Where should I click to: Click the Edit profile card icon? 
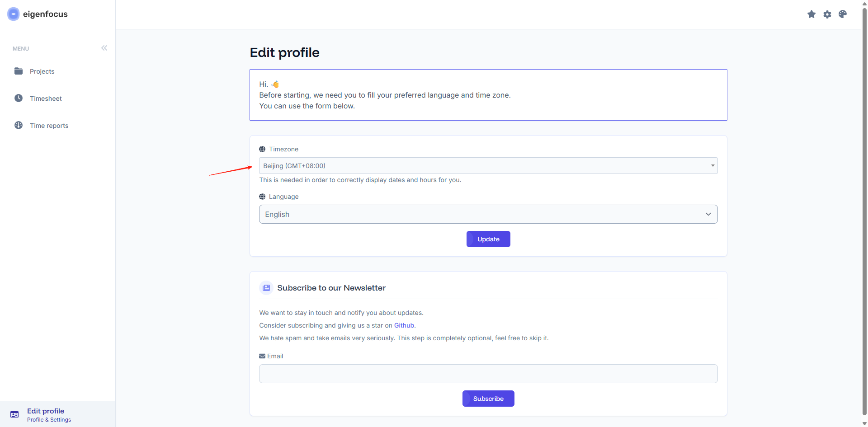[x=14, y=414]
